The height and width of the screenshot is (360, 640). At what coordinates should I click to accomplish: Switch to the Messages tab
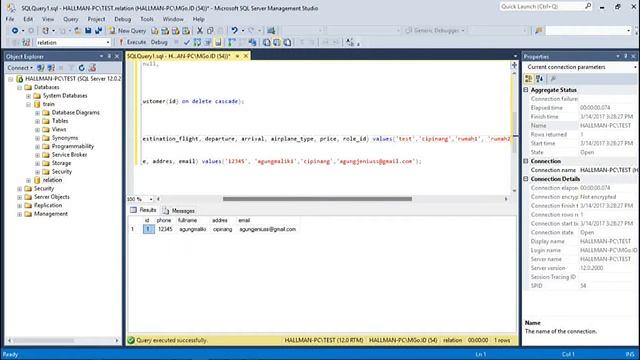click(x=179, y=211)
